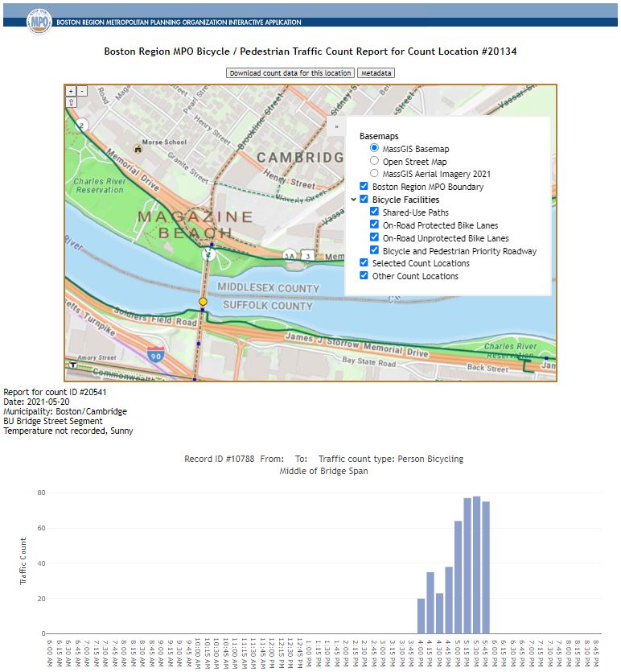The image size is (621, 672).
Task: Toggle the Bicycle Facilities group checkbox
Action: coord(364,200)
